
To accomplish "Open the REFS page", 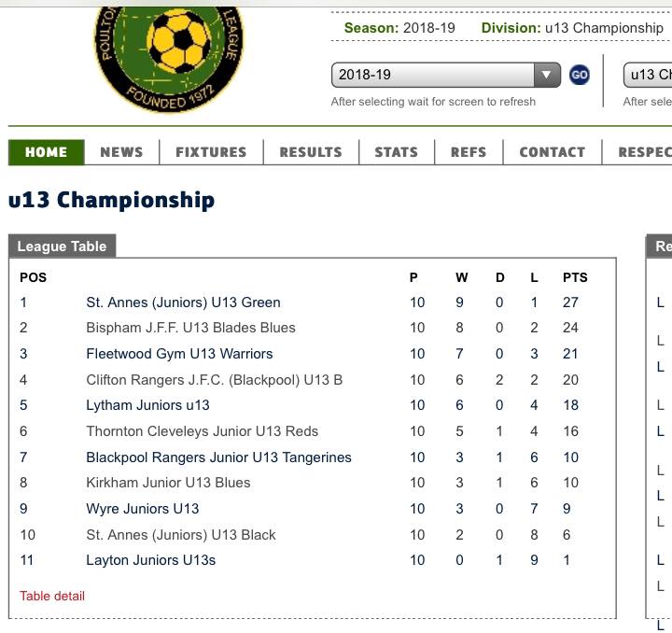I will pos(469,152).
